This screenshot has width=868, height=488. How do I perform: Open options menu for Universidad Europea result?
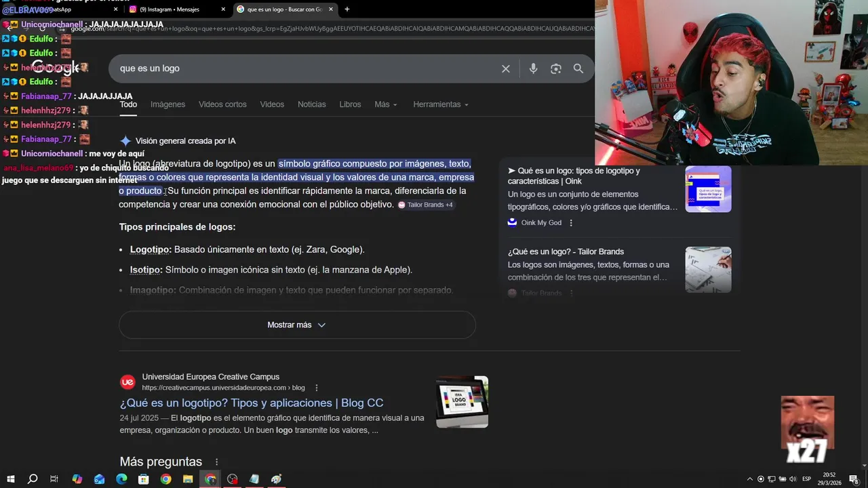(x=316, y=388)
